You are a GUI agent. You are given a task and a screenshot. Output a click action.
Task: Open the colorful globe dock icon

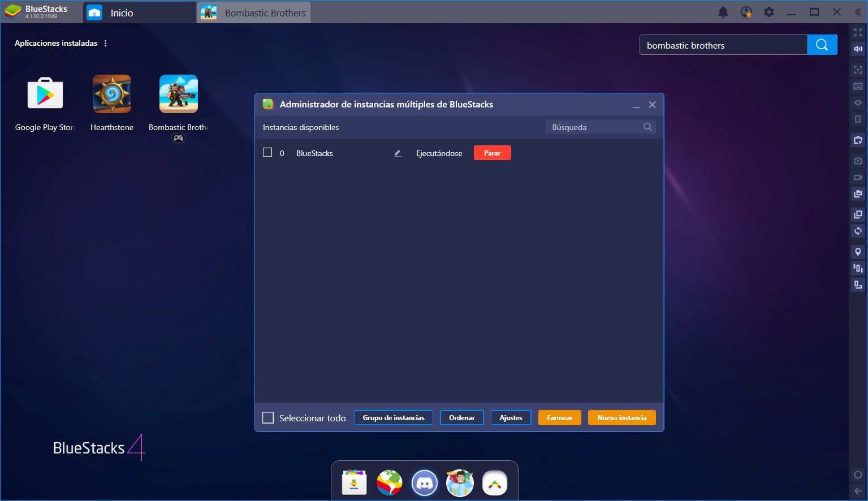(390, 483)
